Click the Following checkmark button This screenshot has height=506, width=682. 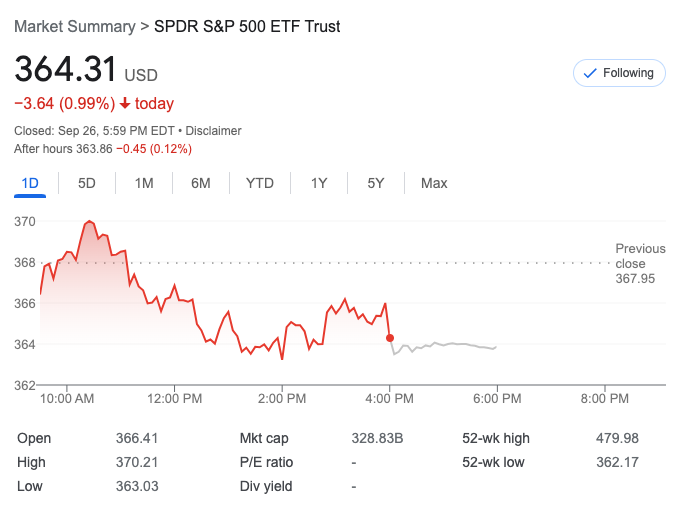(x=619, y=73)
